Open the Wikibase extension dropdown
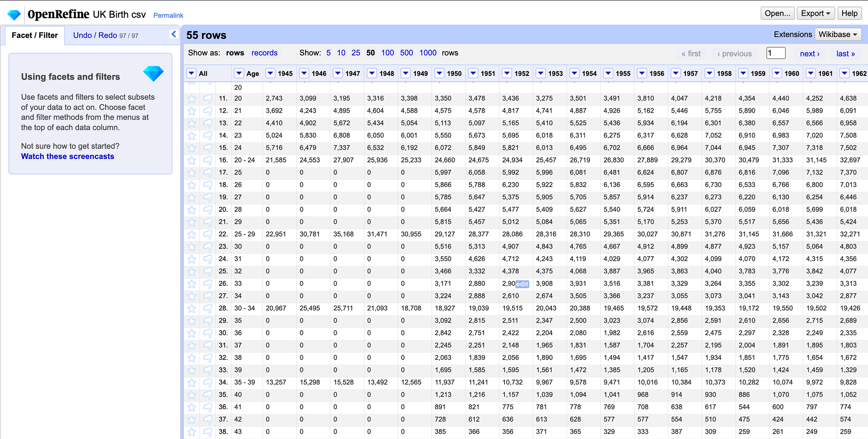The height and width of the screenshot is (439, 868). [838, 34]
